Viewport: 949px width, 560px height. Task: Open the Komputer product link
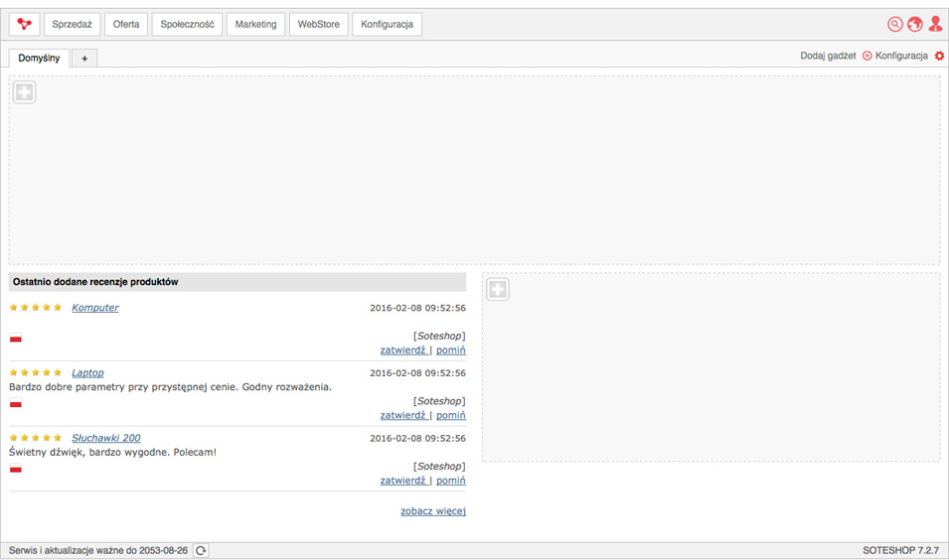coord(95,307)
